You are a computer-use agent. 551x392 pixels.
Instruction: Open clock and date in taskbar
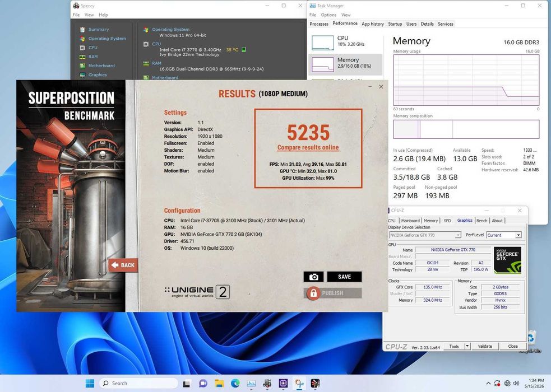coord(535,383)
